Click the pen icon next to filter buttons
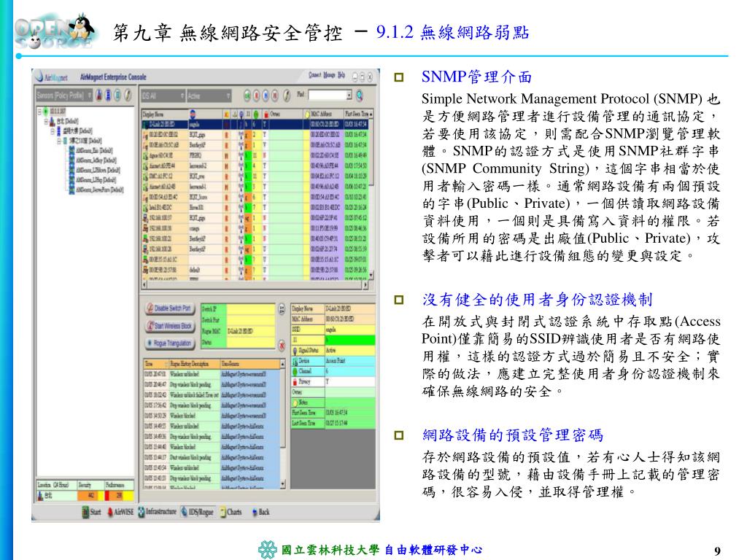The width and height of the screenshot is (747, 560). click(x=287, y=96)
